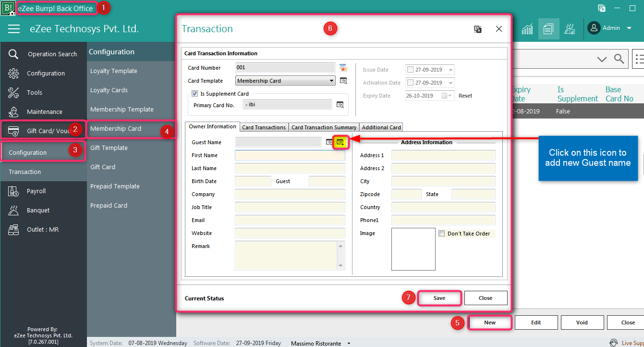
Task: Switch to the Card Transaction Summary tab
Action: click(x=324, y=127)
